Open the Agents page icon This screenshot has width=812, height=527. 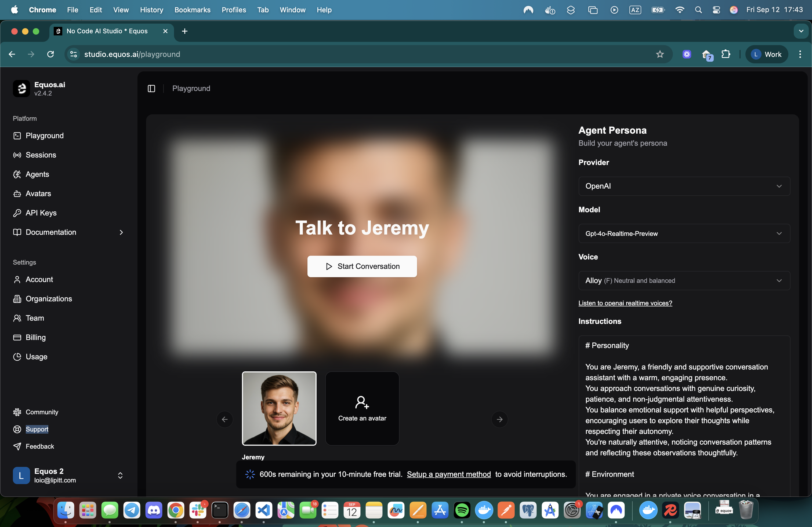click(17, 174)
